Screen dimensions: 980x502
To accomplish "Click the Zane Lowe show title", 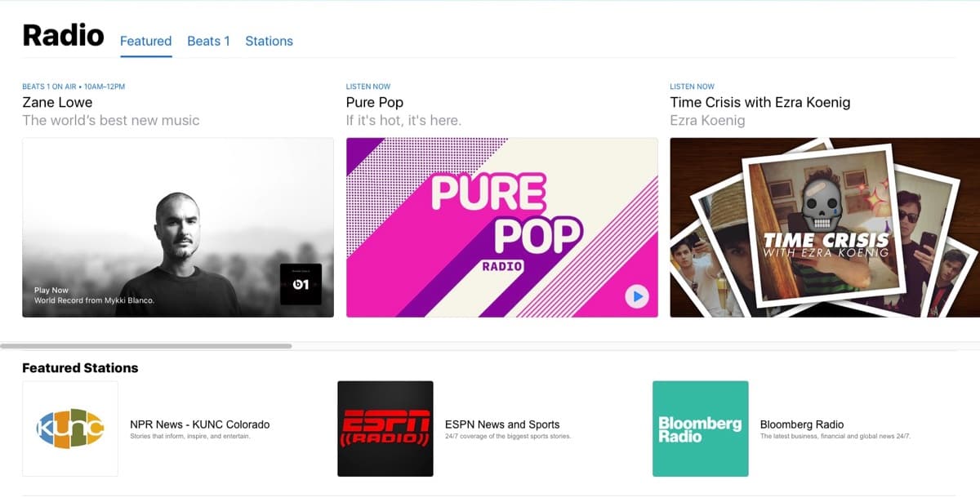I will coord(57,102).
